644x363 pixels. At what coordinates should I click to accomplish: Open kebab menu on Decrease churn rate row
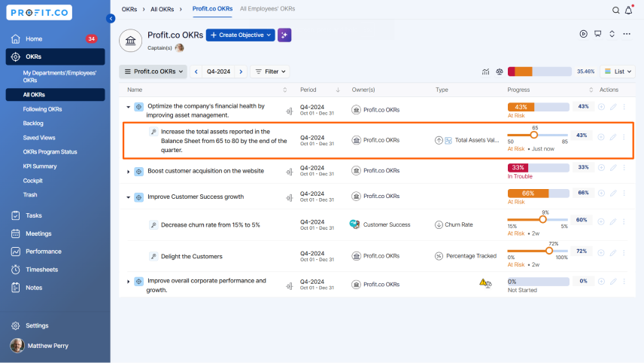coord(624,221)
